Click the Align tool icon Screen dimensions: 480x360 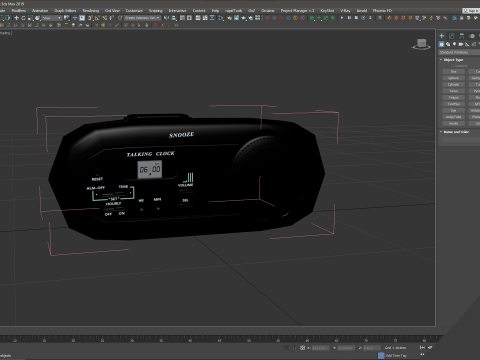pyautogui.click(x=174, y=18)
